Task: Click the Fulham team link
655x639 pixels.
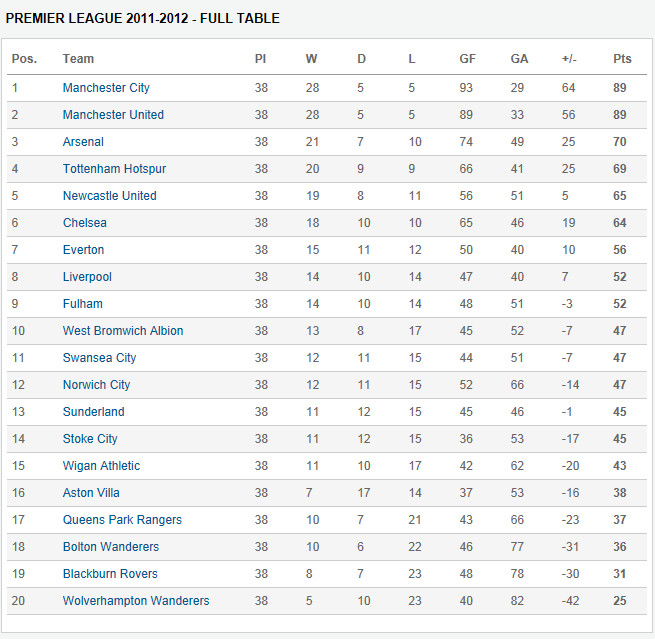Action: (82, 304)
